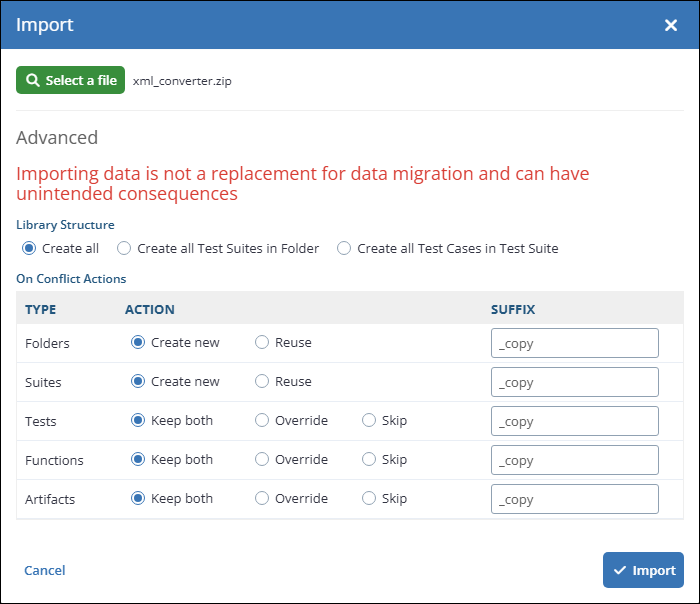Choose Skip for Tests conflicts
The image size is (700, 604).
(369, 420)
